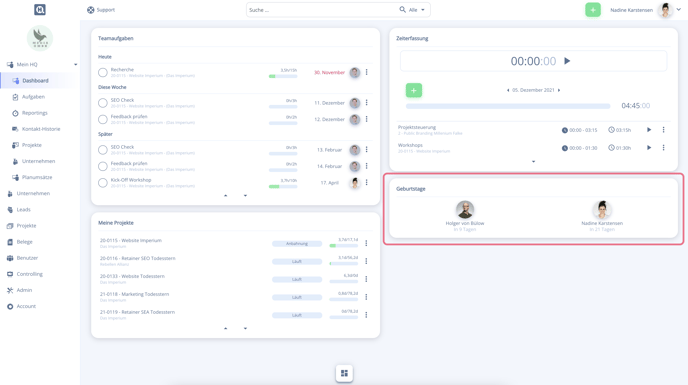Expand the user account menu chevron
The image size is (688, 385).
(678, 9)
